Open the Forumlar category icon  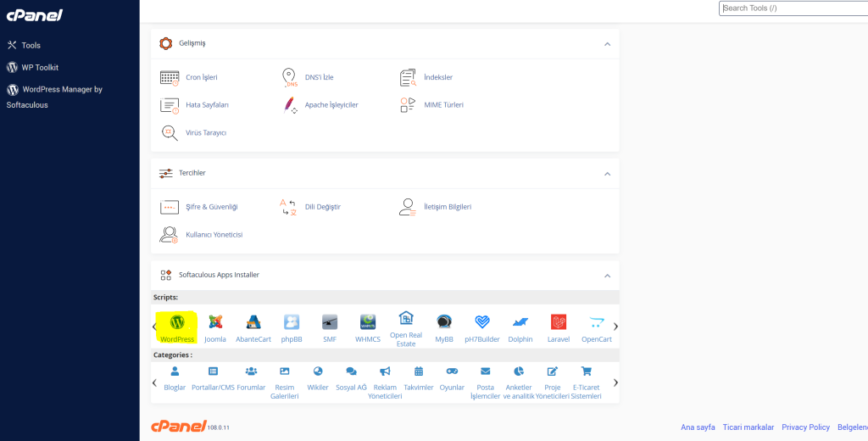pyautogui.click(x=251, y=371)
